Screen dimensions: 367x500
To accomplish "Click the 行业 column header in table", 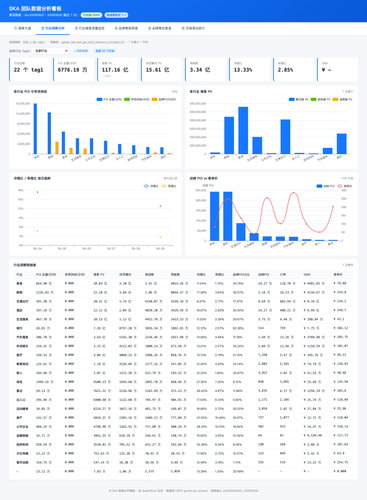I will 19,274.
